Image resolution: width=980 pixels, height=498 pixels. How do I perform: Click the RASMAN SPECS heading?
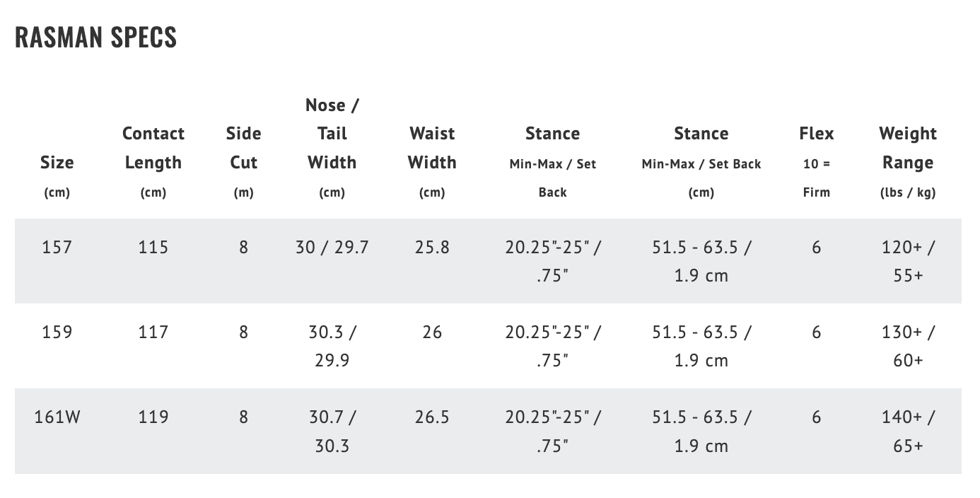(x=95, y=37)
